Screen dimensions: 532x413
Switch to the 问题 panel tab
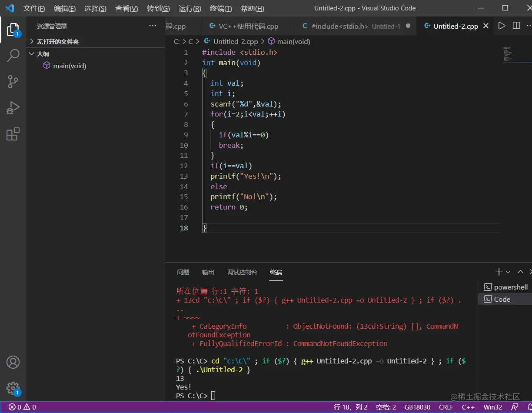(183, 272)
